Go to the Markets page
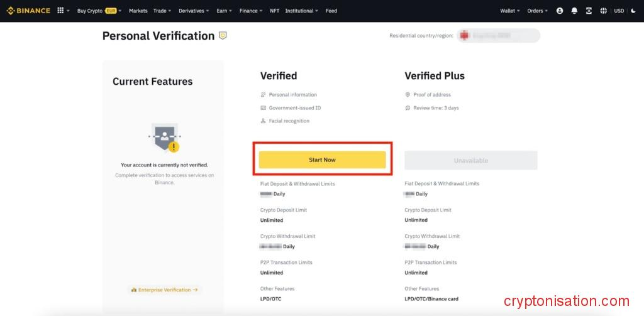 tap(138, 11)
